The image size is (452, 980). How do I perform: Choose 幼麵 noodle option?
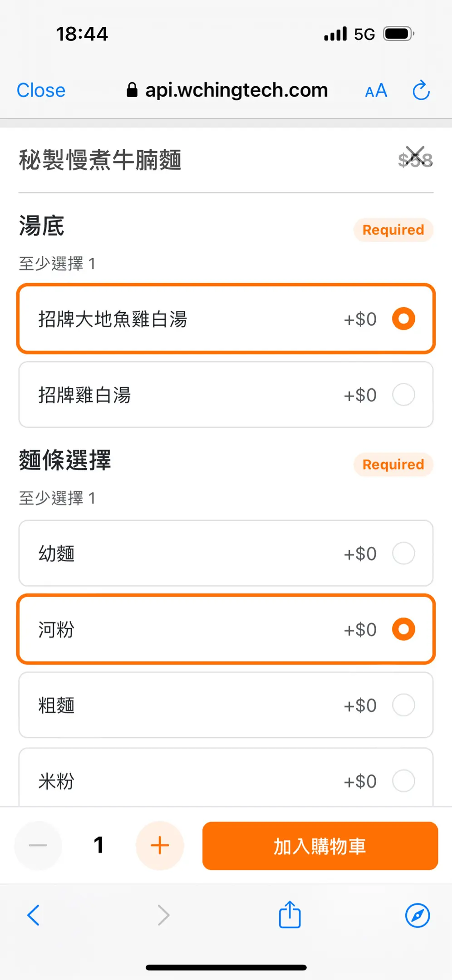click(226, 554)
